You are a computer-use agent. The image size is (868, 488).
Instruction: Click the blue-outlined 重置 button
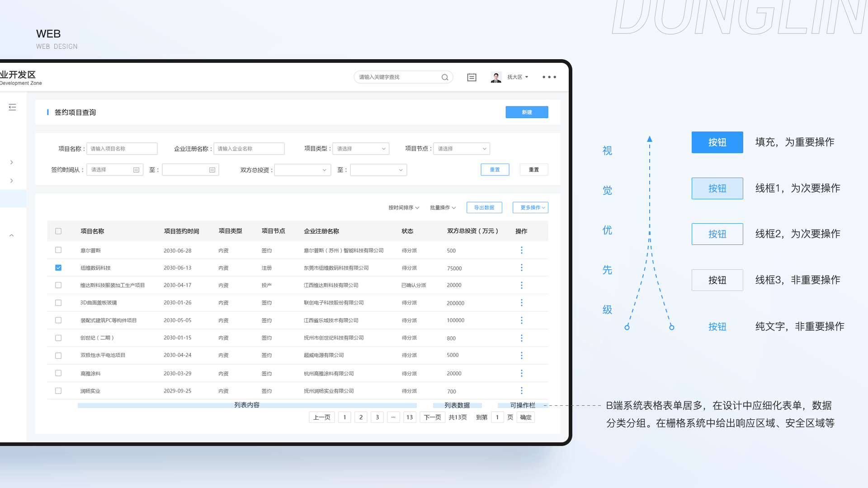(x=495, y=170)
